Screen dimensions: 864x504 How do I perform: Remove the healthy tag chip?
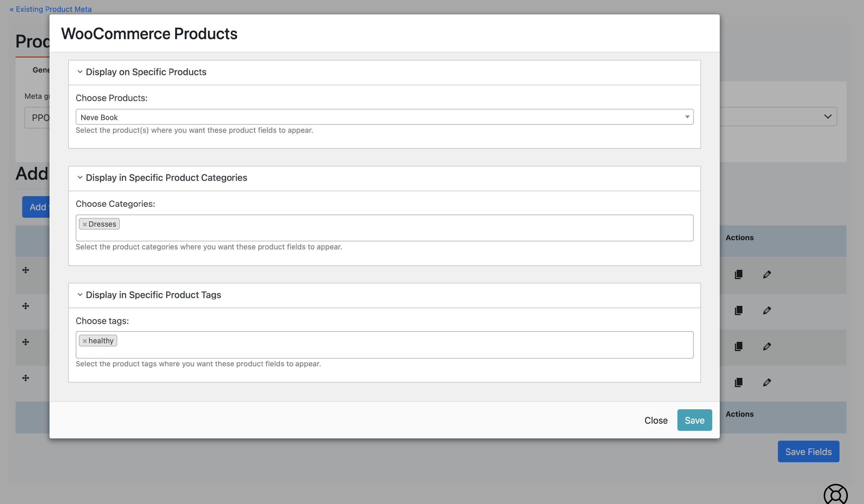pyautogui.click(x=85, y=341)
